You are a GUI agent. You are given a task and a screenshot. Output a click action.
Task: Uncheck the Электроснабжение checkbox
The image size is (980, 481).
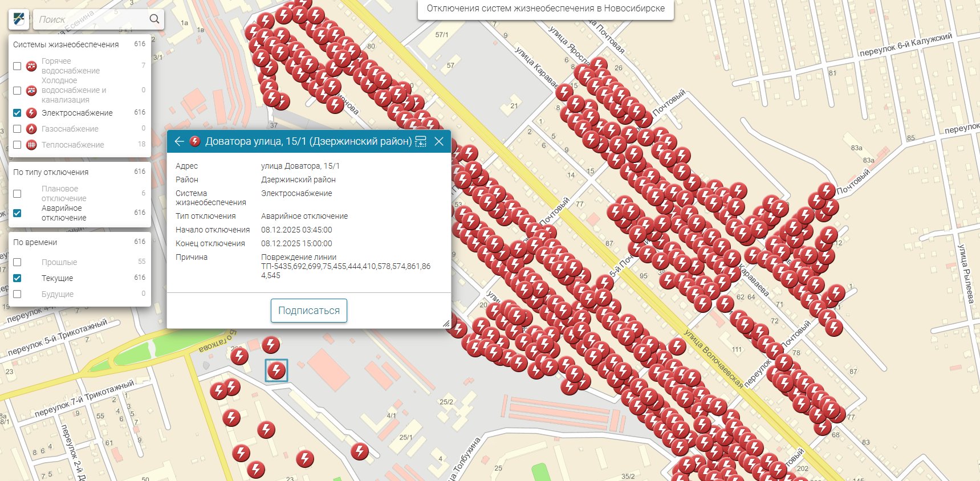click(x=17, y=113)
